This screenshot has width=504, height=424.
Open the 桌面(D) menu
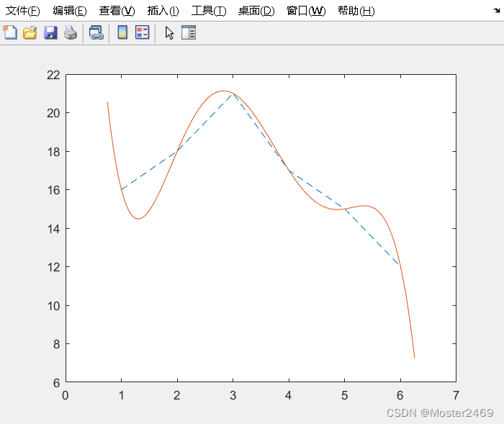point(256,11)
